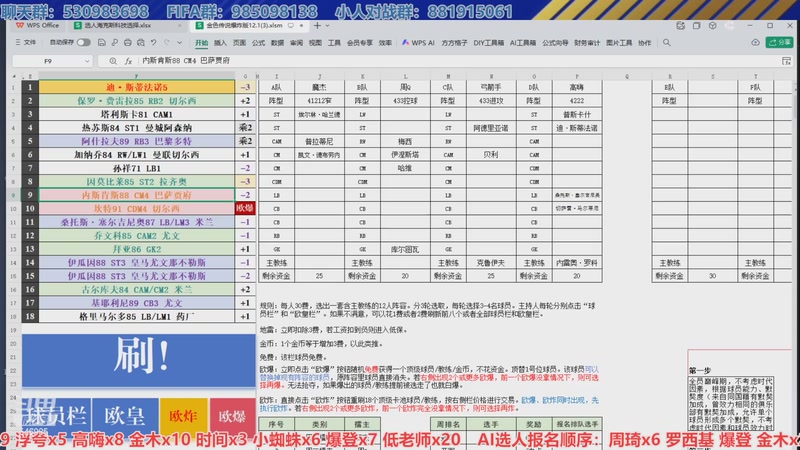This screenshot has width=800, height=450.
Task: Click the cell 迪·斯蒂法诺5 in row 1
Action: pyautogui.click(x=137, y=87)
